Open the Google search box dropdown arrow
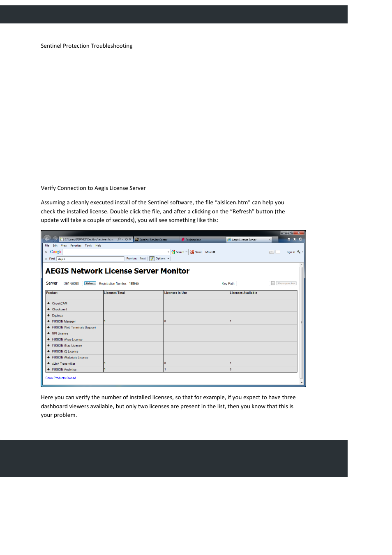 (x=168, y=252)
